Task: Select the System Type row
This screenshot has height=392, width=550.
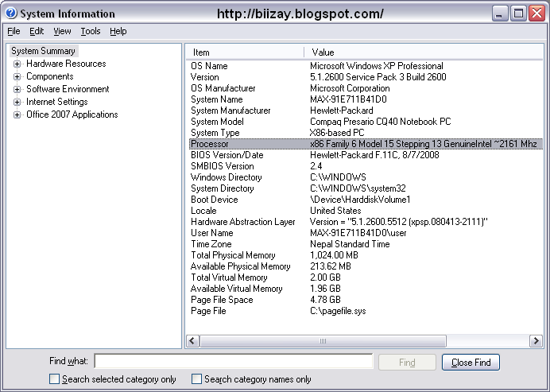Action: click(365, 133)
